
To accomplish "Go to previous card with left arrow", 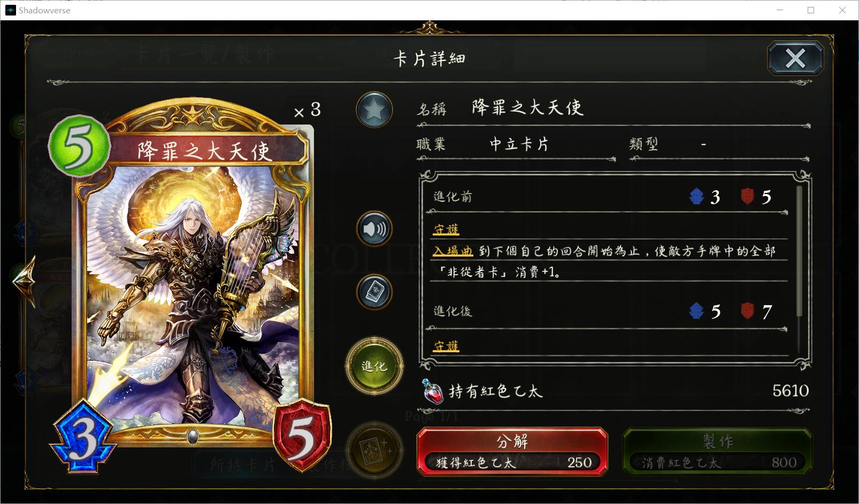I will coord(24,280).
